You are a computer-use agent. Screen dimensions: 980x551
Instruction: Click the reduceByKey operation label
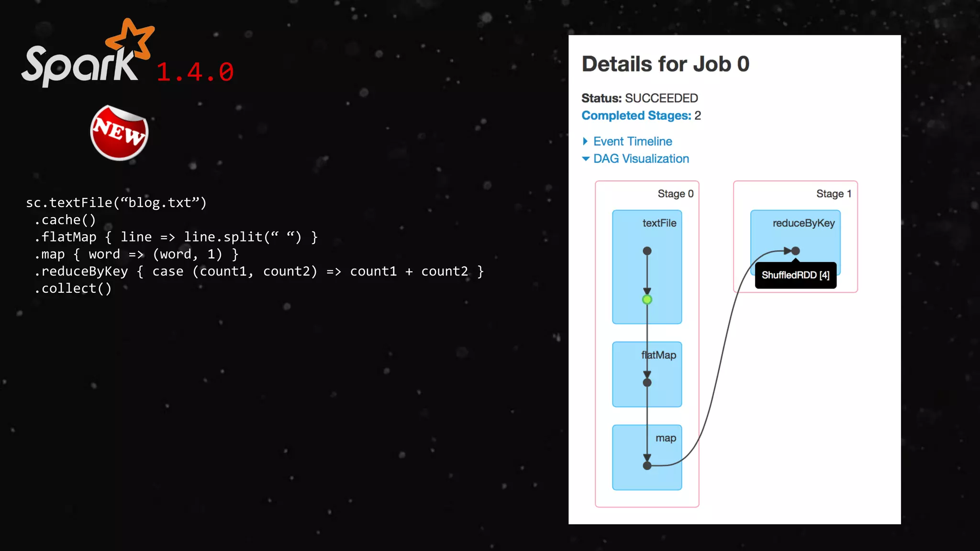pyautogui.click(x=803, y=223)
